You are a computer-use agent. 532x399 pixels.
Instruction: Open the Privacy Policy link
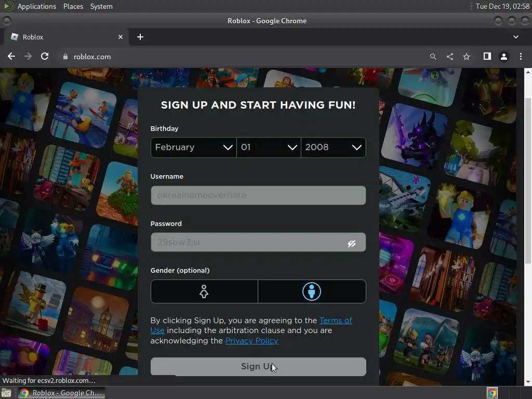click(x=252, y=341)
